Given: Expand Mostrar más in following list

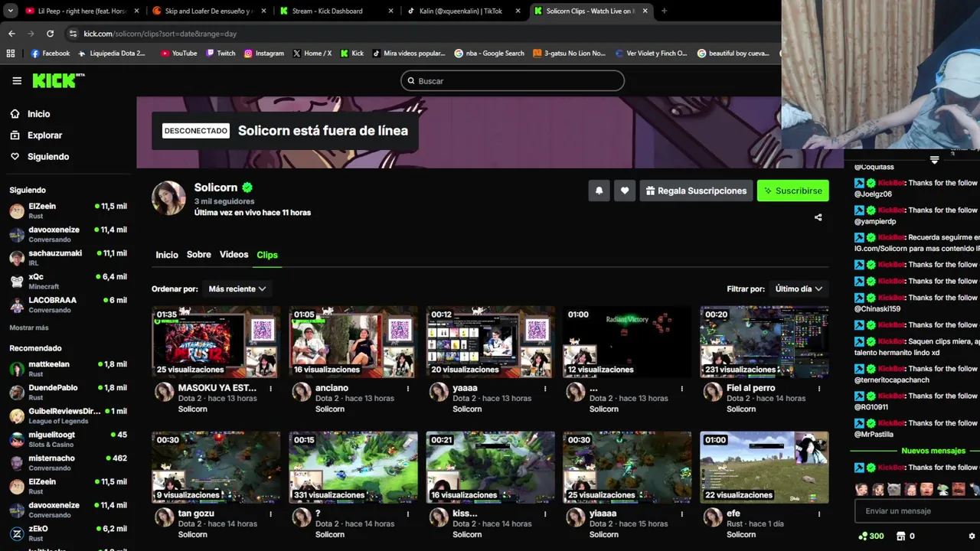Looking at the screenshot, I should click(x=29, y=328).
